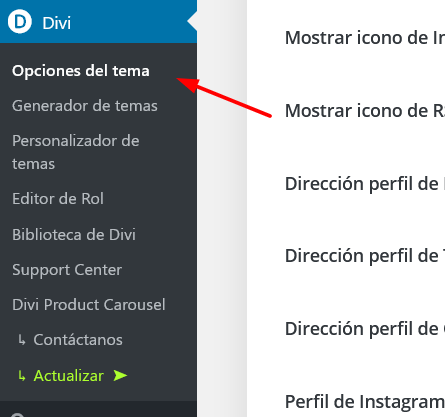Click the green arrow icon after Actualizar
This screenshot has height=417, width=445.
click(120, 376)
